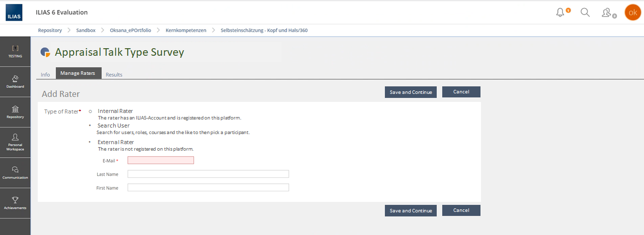Select the Internal Rater radio option

[91, 111]
